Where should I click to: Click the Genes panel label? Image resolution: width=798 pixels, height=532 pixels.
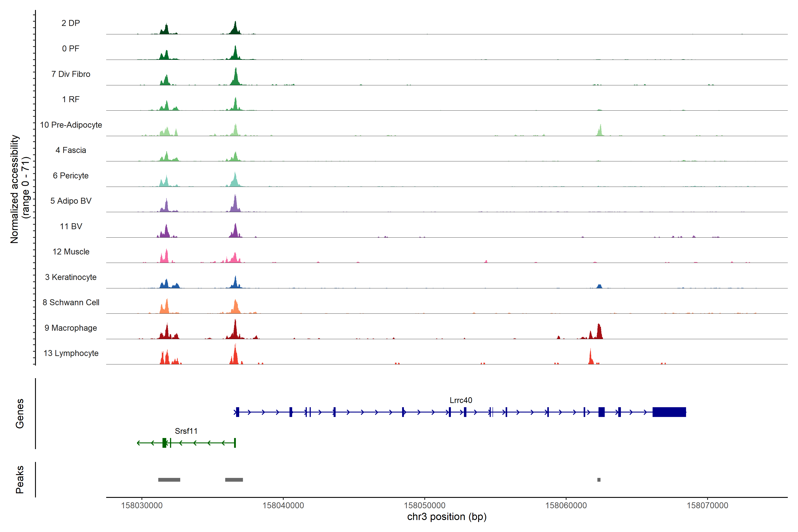(x=20, y=413)
